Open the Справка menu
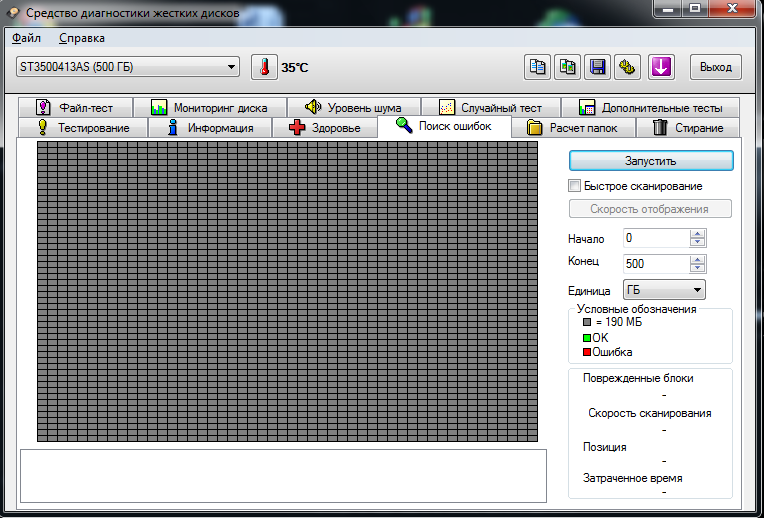This screenshot has height=518, width=764. click(82, 38)
